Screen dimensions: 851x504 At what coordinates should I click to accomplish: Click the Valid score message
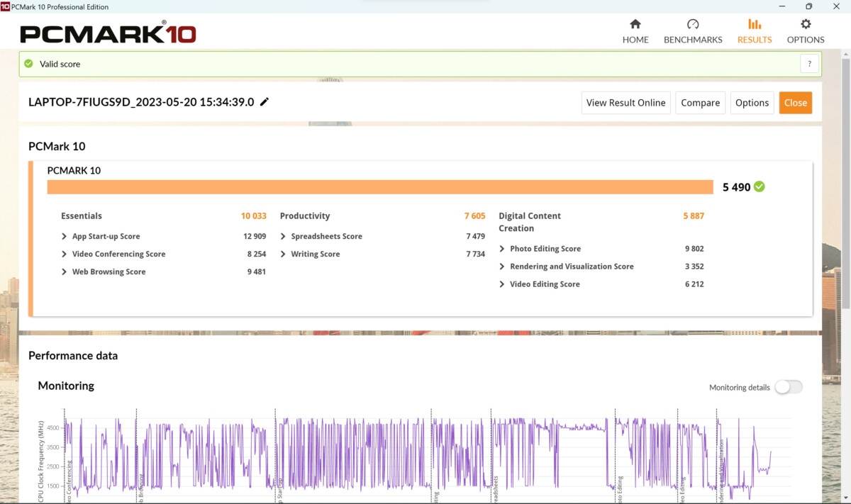[60, 64]
